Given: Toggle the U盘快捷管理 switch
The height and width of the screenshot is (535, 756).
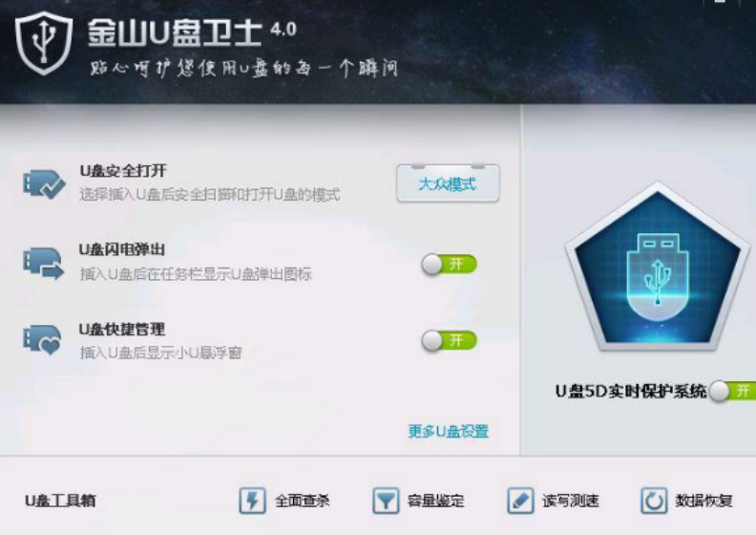Looking at the screenshot, I should (x=449, y=341).
